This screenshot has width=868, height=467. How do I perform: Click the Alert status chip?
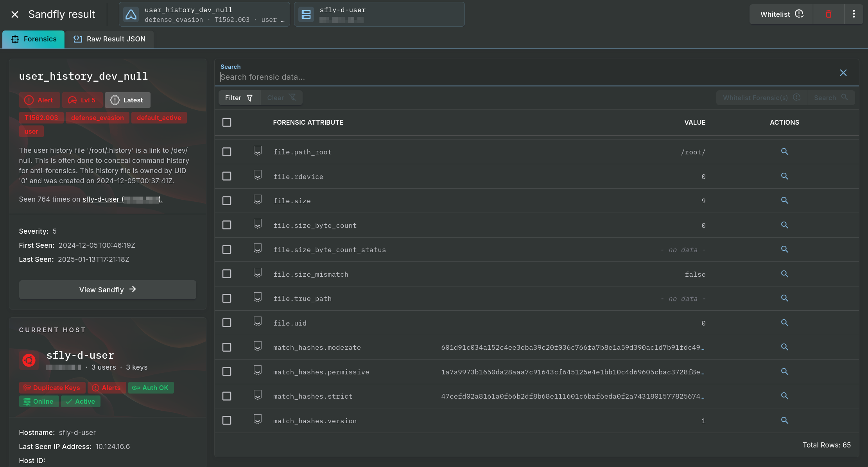tap(39, 100)
